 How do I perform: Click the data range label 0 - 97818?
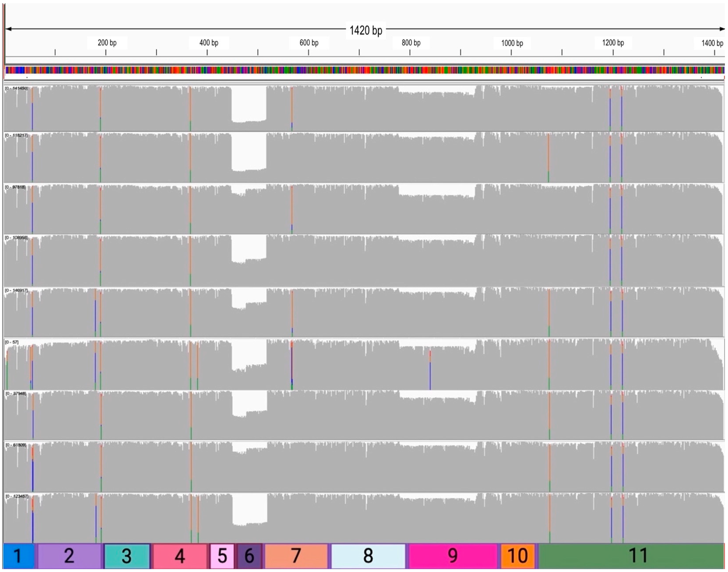click(15, 187)
